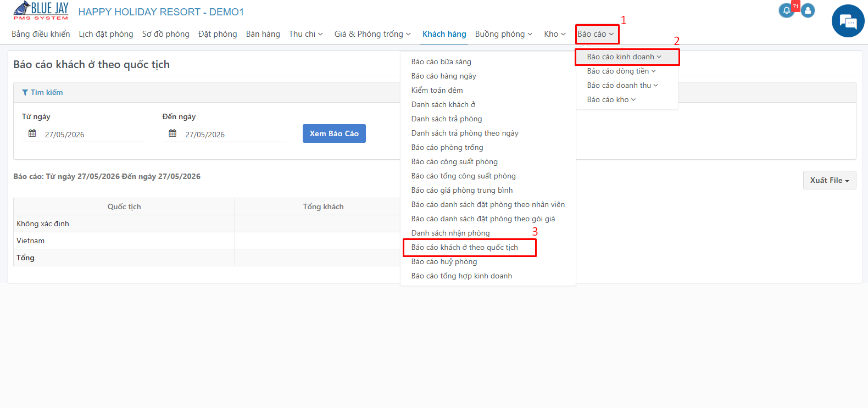Click the calendar icon for Đến ngày
868x408 pixels.
click(173, 133)
